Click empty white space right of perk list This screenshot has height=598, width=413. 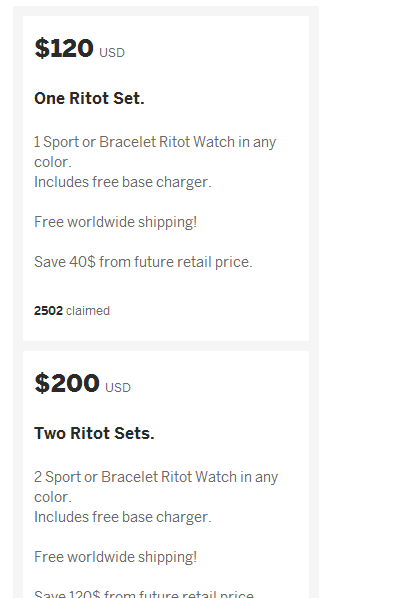[x=366, y=297]
